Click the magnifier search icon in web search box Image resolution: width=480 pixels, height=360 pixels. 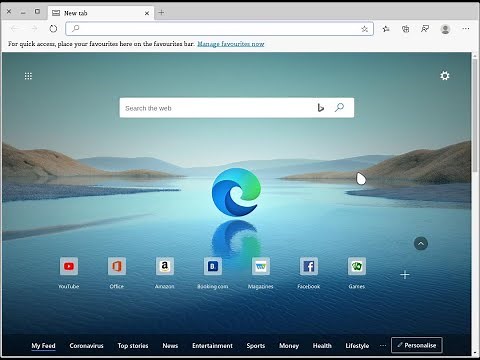(339, 107)
